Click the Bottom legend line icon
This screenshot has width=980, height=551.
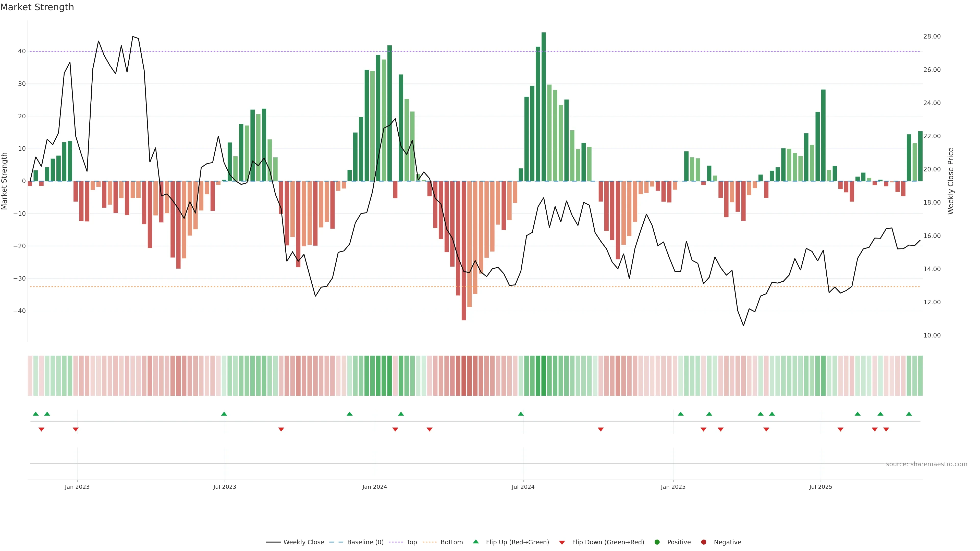pos(430,542)
